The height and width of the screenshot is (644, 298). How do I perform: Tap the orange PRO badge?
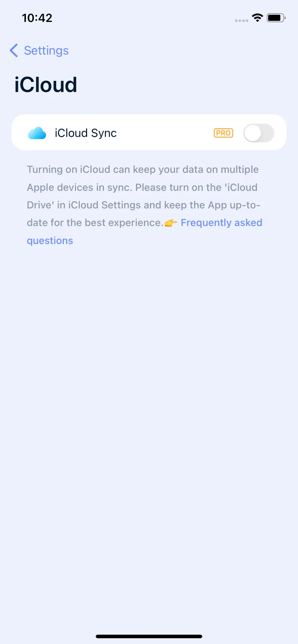pos(223,133)
